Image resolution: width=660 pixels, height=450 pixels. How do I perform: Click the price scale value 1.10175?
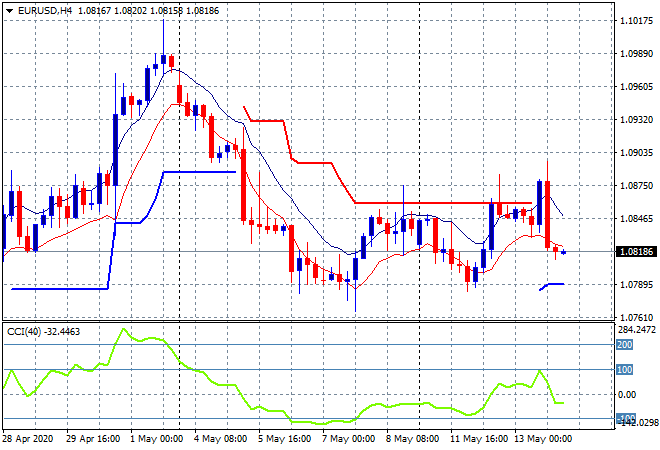coord(637,21)
